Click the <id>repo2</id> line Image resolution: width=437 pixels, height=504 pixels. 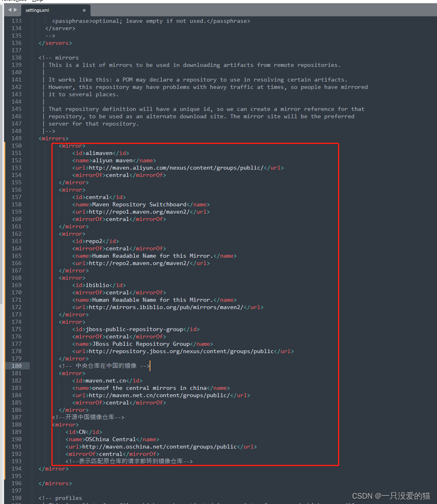(x=96, y=241)
